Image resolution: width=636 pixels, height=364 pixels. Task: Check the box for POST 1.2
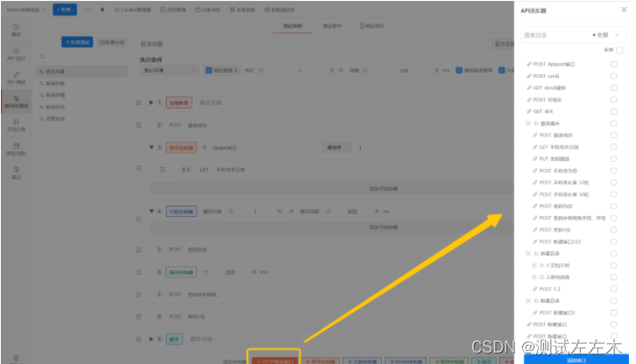614,289
